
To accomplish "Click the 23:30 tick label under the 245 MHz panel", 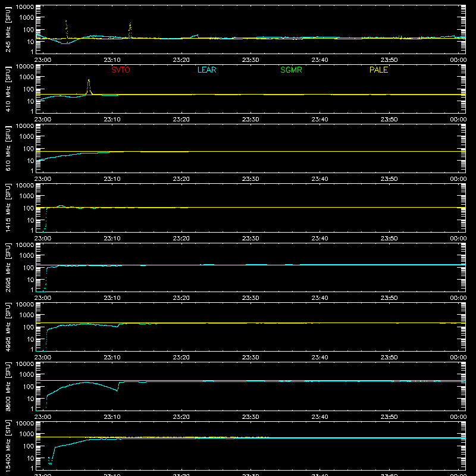I will tap(250, 60).
